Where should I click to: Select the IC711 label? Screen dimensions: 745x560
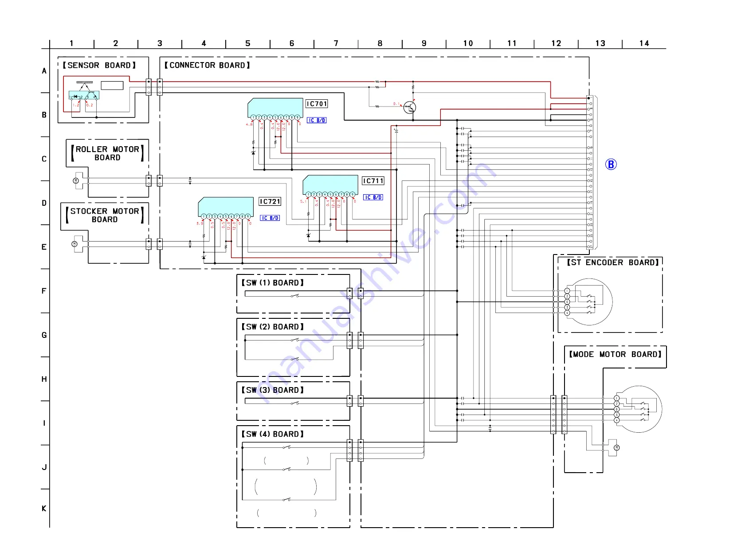(373, 181)
